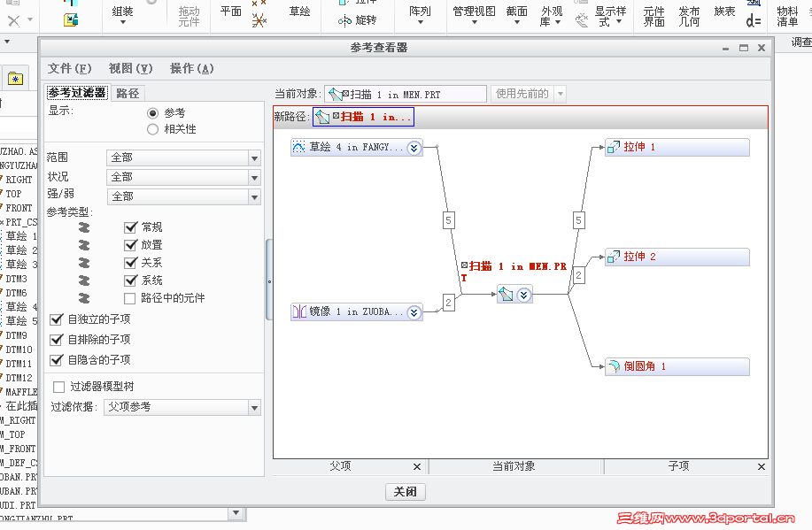Viewport: 812px width, 530px height.
Task: Click the extrude icon of 拉伸 1
Action: click(613, 148)
